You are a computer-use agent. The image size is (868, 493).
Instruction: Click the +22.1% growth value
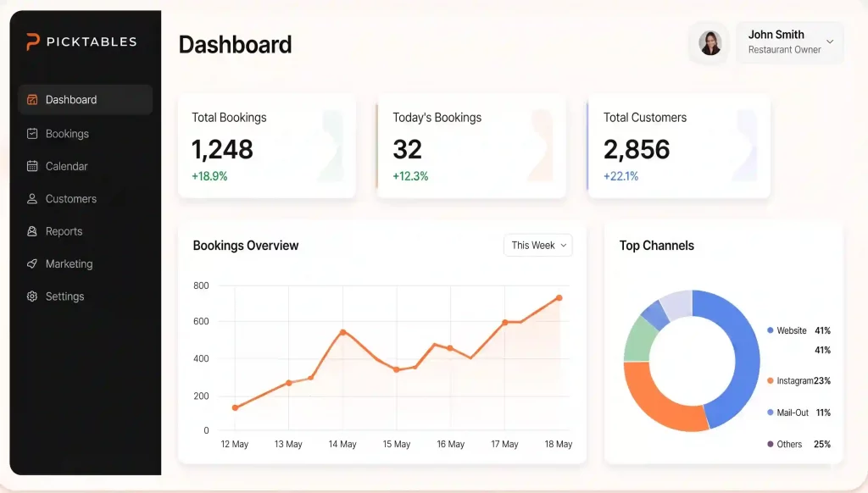coord(620,176)
